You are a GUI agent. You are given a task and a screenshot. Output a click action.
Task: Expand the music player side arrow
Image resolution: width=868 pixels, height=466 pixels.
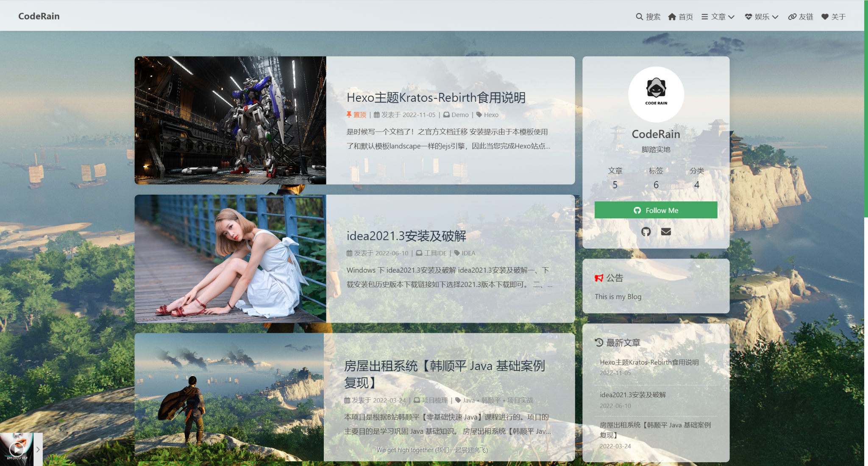coord(38,449)
